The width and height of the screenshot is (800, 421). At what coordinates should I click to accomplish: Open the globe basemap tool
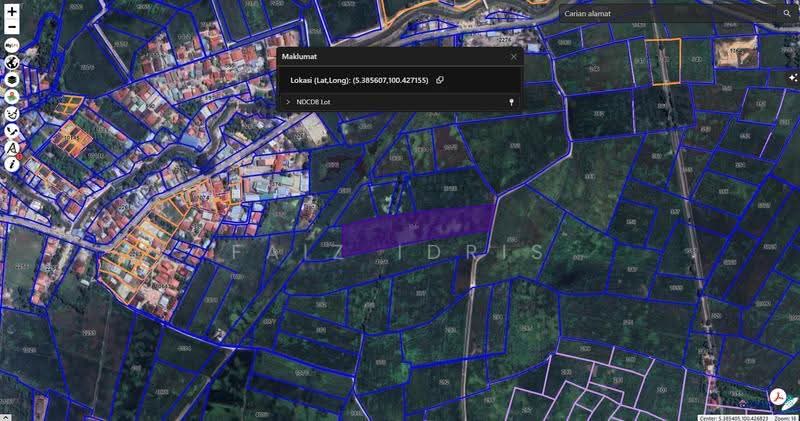coord(12,63)
